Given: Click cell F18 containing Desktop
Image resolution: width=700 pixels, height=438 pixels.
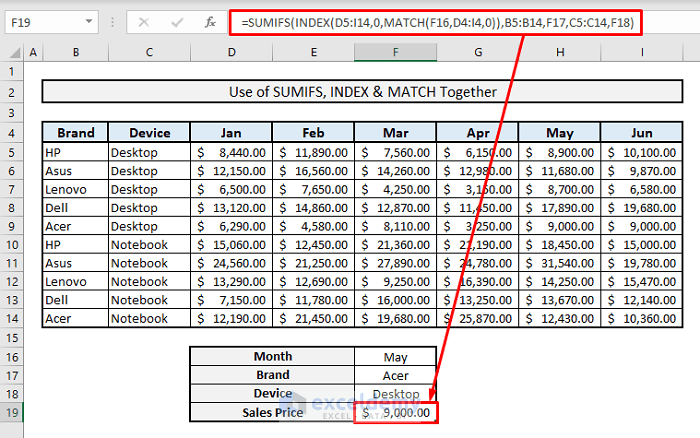Looking at the screenshot, I should coord(396,394).
